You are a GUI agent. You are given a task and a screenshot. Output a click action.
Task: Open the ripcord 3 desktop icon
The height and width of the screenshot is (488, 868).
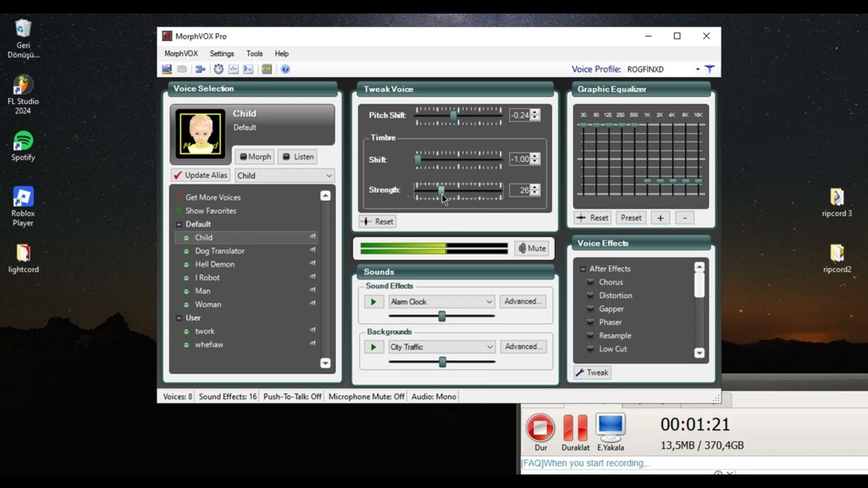[837, 202]
